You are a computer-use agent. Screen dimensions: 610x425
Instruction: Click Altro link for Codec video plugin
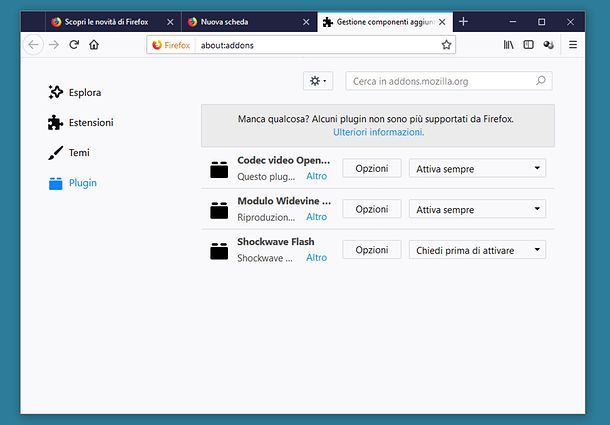click(316, 176)
